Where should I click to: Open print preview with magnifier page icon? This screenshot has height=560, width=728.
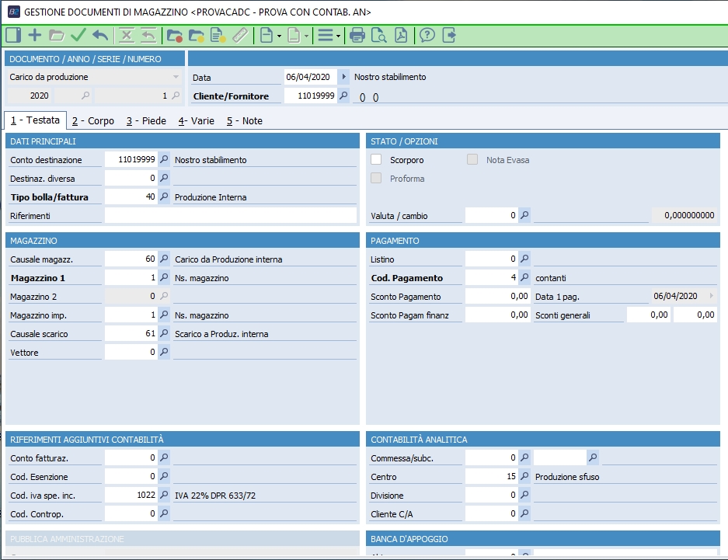tap(379, 35)
